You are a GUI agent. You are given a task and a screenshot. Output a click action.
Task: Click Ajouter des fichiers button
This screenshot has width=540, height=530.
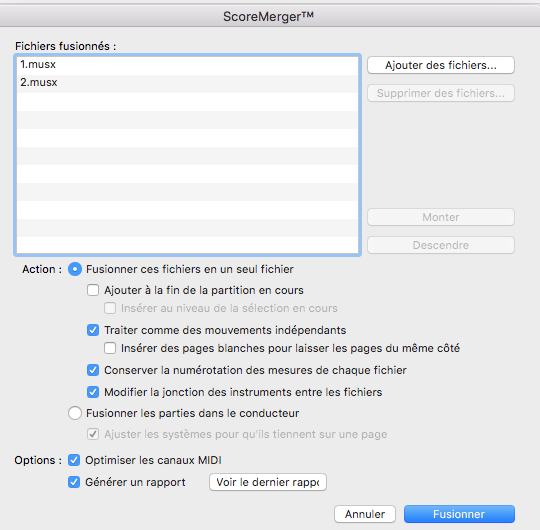coord(441,65)
